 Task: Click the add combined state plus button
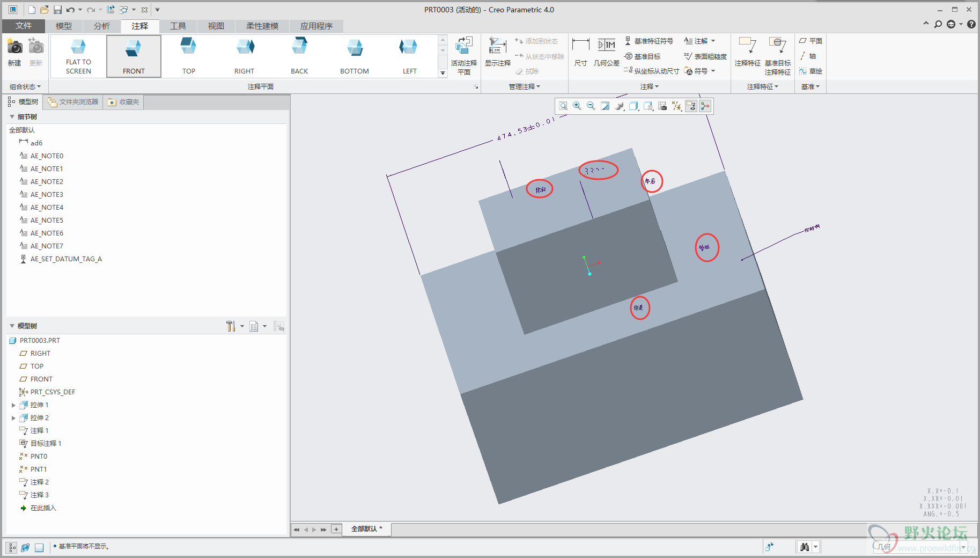[336, 529]
